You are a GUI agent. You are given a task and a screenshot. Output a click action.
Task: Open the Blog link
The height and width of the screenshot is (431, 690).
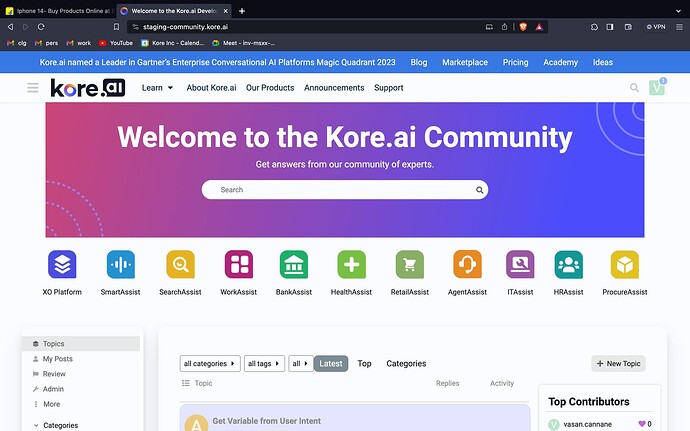[419, 62]
